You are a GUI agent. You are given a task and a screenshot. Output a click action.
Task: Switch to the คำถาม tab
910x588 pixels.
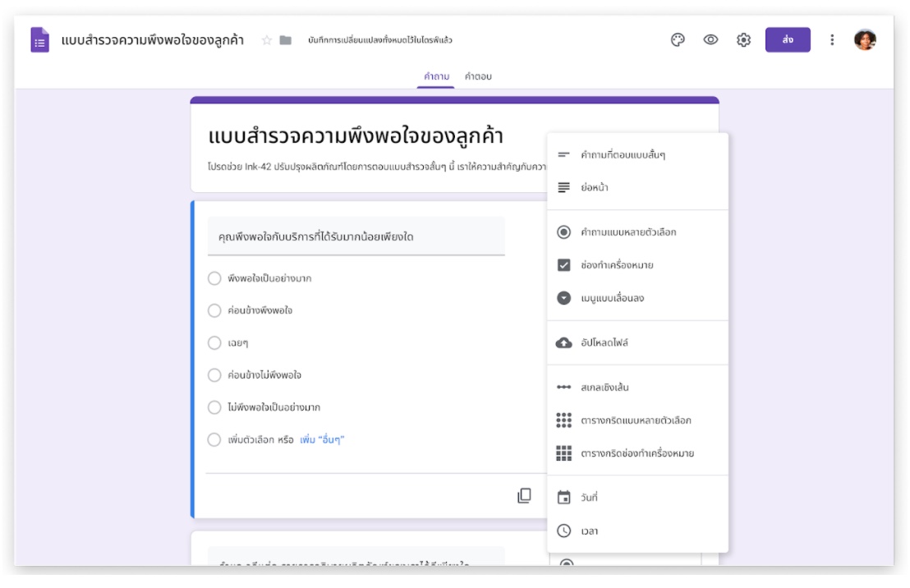(x=436, y=76)
